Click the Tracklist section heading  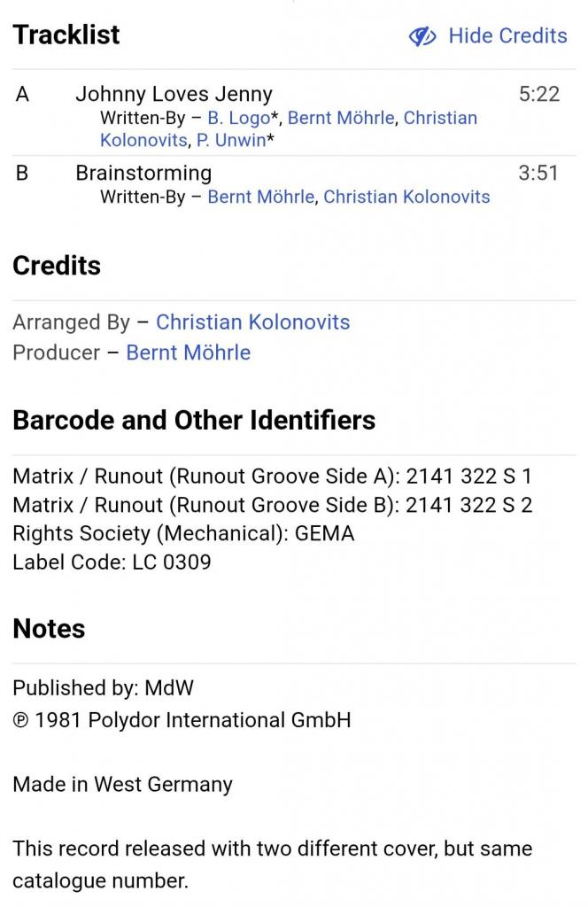pyautogui.click(x=66, y=35)
